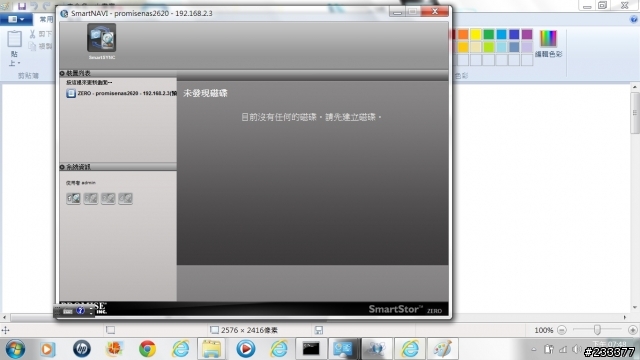Click the "未發現磁碟" heading text

205,93
